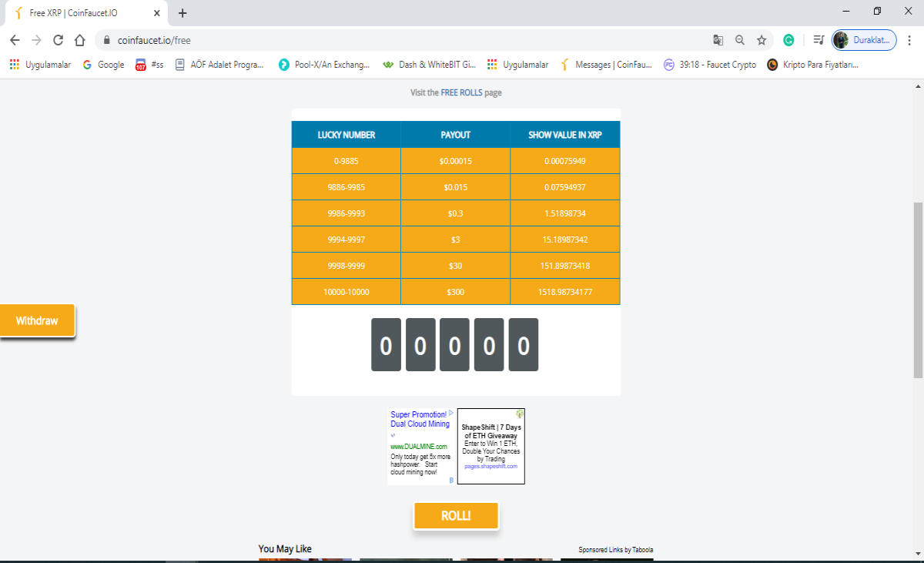Open the Grammarly extension icon
This screenshot has height=563, width=924.
click(x=789, y=40)
